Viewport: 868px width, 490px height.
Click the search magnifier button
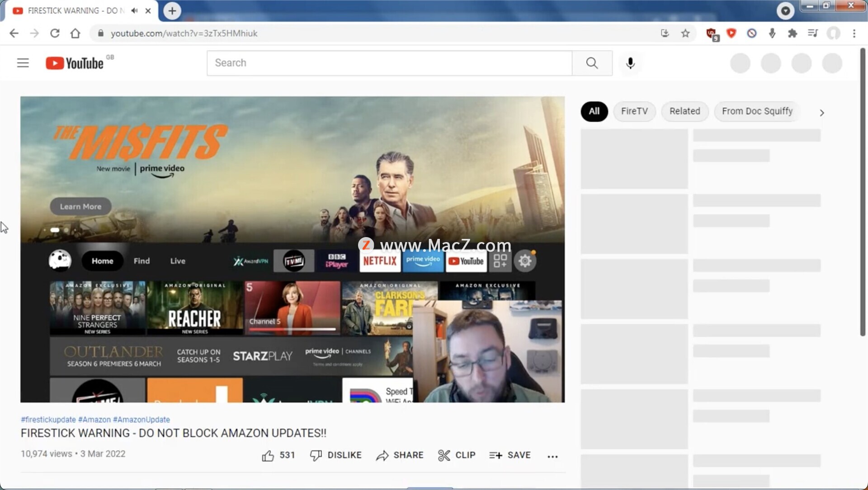[x=592, y=63]
